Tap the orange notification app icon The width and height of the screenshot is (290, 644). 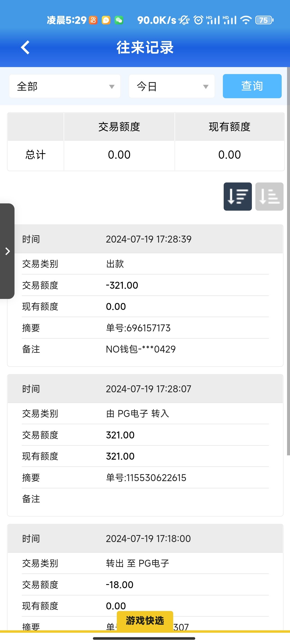pos(93,20)
